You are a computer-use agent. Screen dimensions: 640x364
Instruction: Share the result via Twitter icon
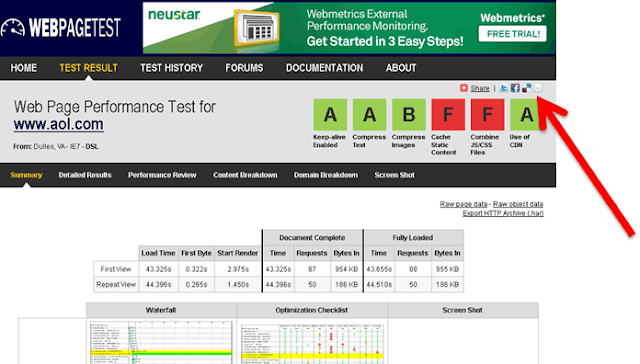tap(504, 88)
